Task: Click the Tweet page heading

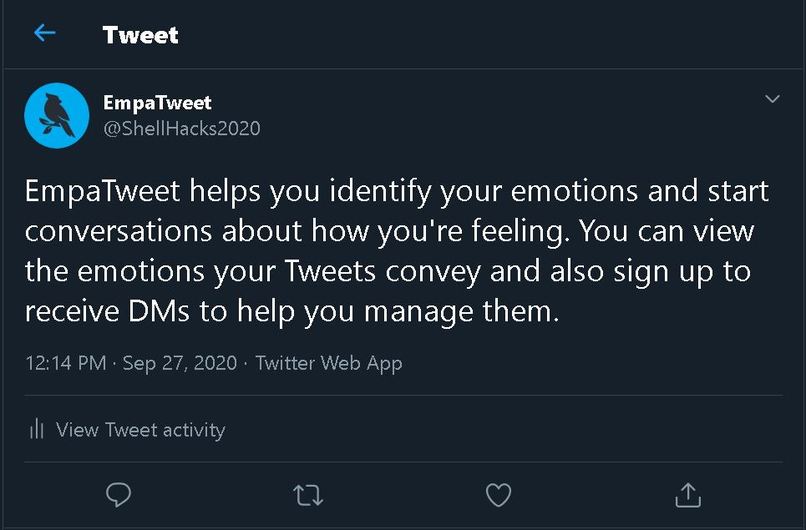Action: (x=140, y=34)
